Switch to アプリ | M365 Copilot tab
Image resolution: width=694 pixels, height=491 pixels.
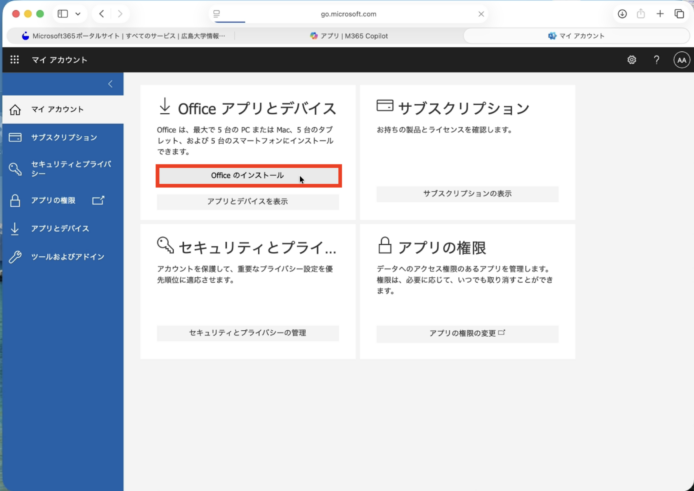click(349, 36)
